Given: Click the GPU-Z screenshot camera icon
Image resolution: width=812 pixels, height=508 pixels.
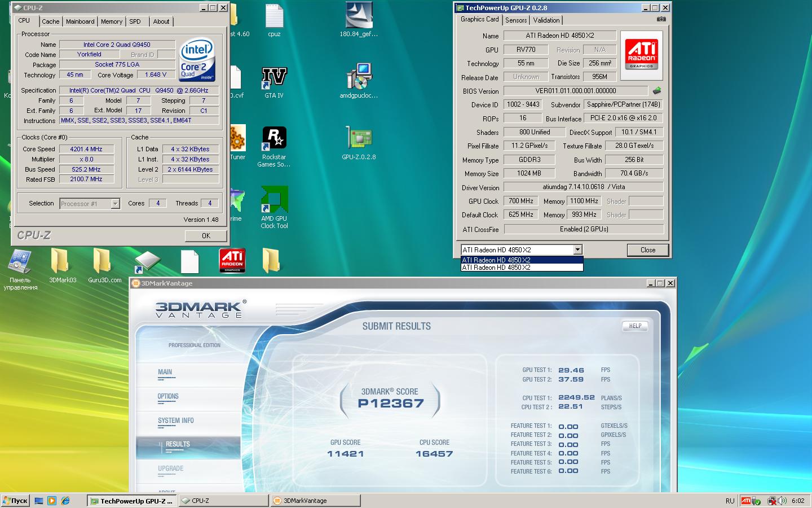Looking at the screenshot, I should (661, 19).
